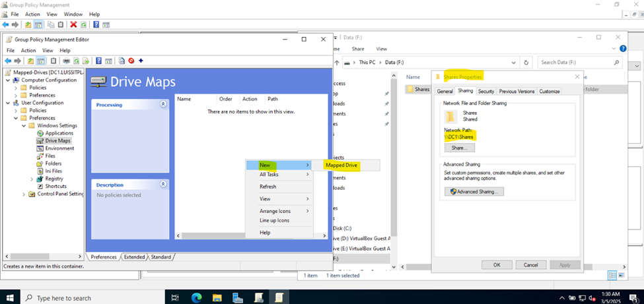The width and height of the screenshot is (644, 304).
Task: Click Cancel in Shares Properties dialog
Action: (x=531, y=265)
